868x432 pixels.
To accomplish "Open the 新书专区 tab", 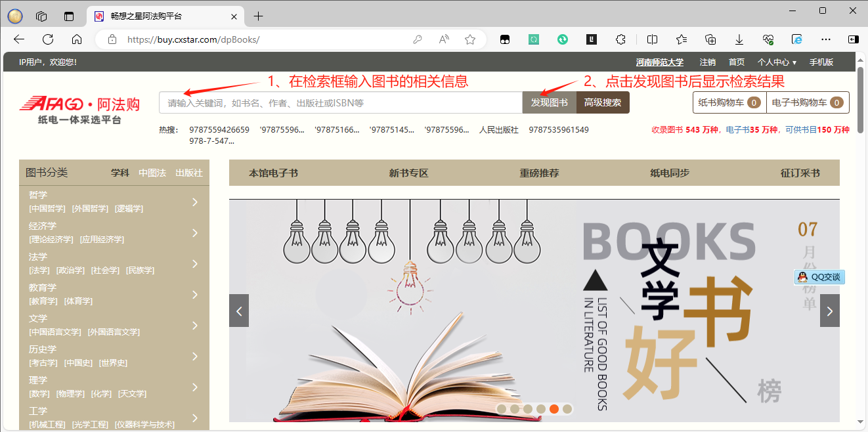I will pyautogui.click(x=408, y=173).
